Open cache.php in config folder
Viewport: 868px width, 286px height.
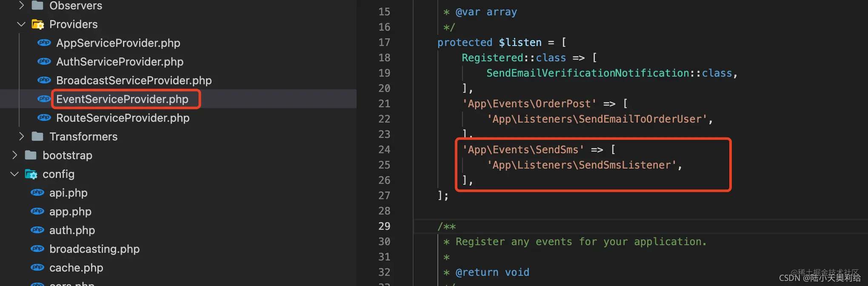tap(76, 268)
